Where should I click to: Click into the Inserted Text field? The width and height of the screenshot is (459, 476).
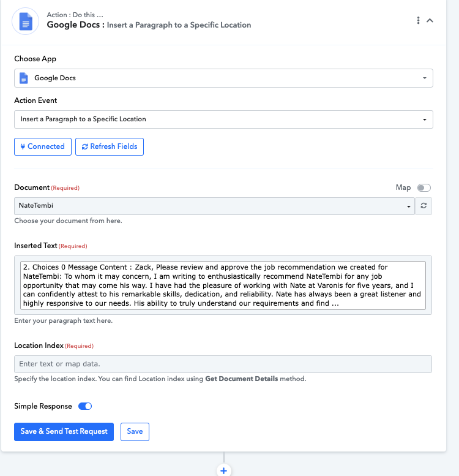[x=223, y=285]
